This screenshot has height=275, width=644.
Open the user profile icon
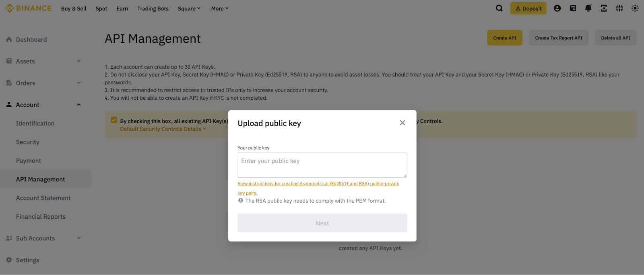[x=557, y=8]
